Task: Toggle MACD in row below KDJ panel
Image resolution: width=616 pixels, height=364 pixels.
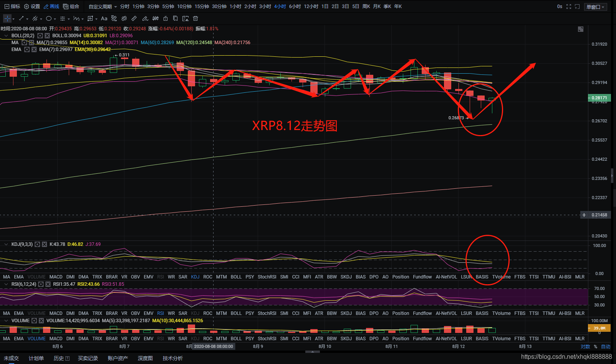Action: click(x=56, y=277)
